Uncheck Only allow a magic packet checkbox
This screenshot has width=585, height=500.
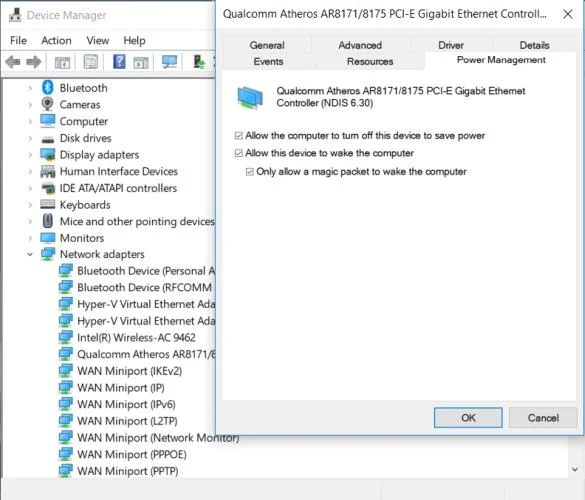coord(250,172)
